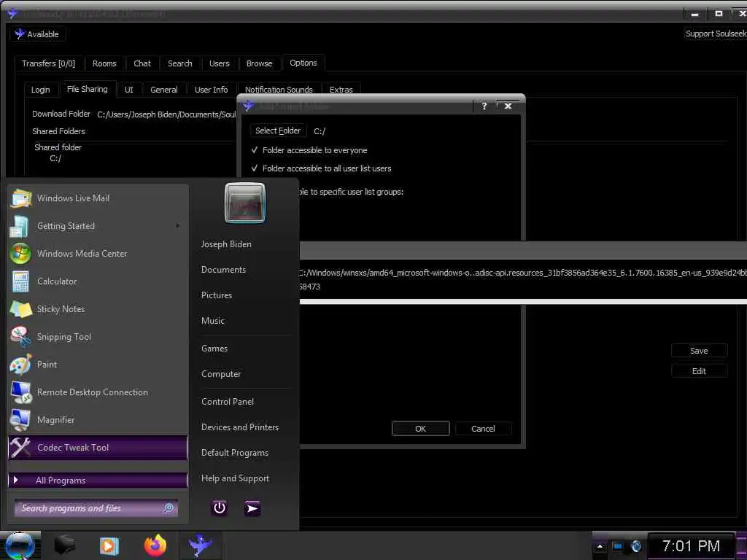The height and width of the screenshot is (560, 747).
Task: Open Windows Live Mail icon in Start menu
Action: tap(21, 198)
